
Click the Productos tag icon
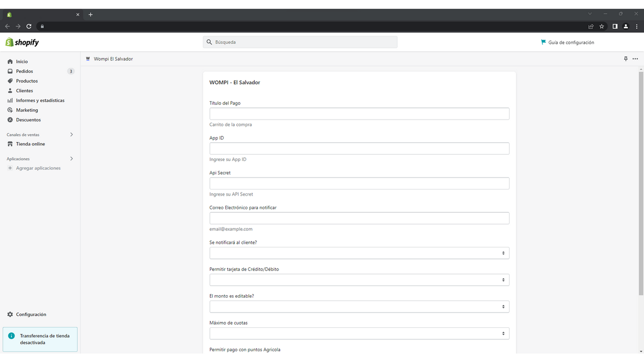coord(10,81)
